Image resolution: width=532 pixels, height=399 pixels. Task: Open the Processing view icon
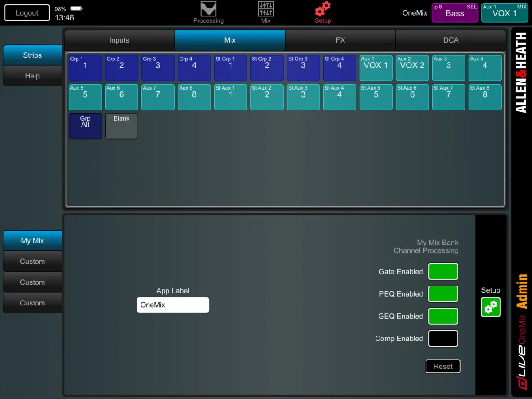point(208,12)
